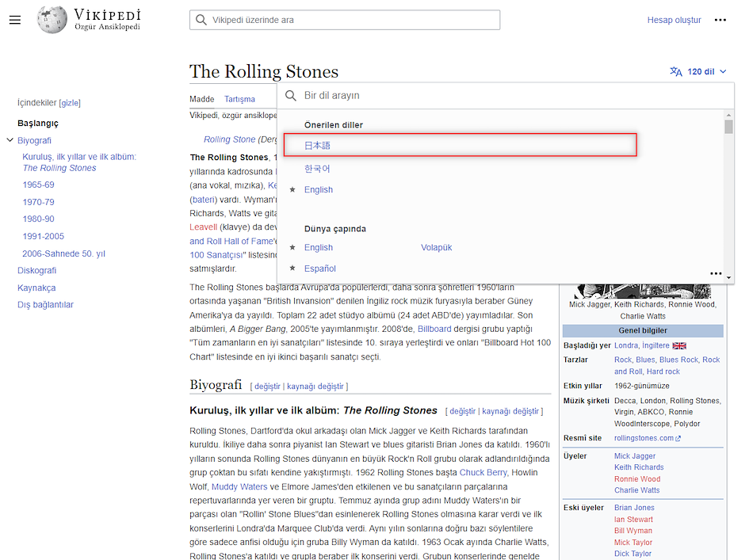Open the Billboard article link

434,329
